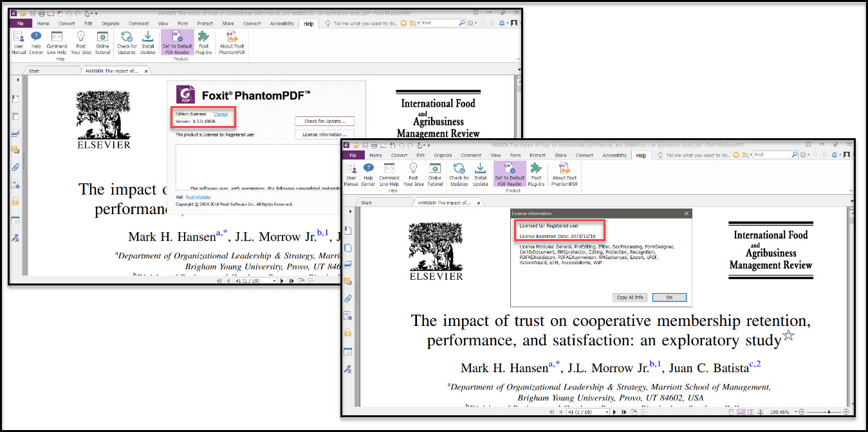Close the License Information dialog

[x=686, y=213]
